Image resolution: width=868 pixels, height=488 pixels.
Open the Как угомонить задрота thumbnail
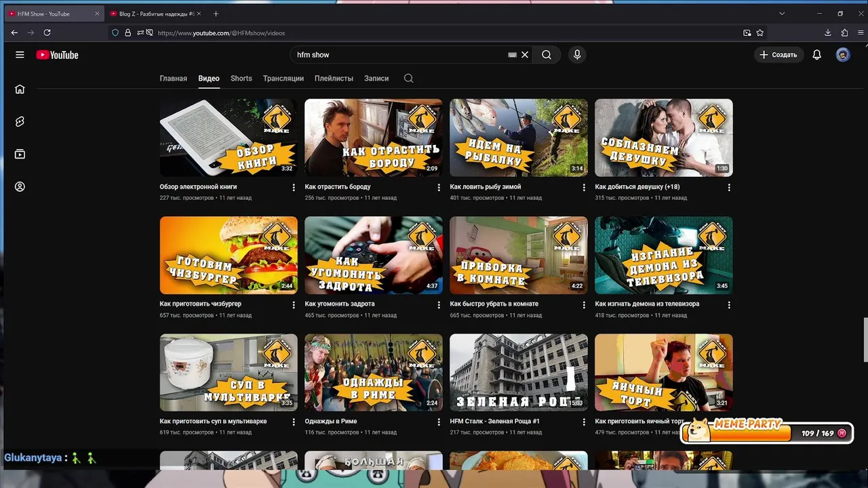[x=374, y=256]
